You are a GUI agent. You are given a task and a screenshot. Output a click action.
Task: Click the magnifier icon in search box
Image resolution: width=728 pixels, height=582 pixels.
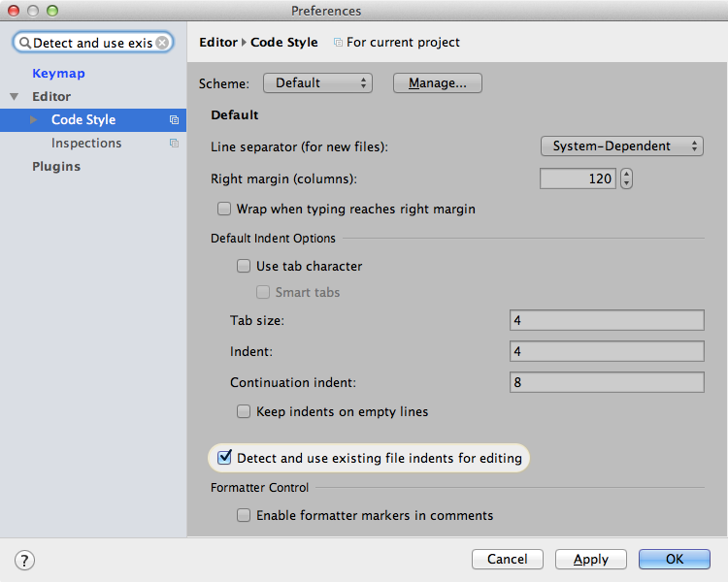click(x=25, y=43)
